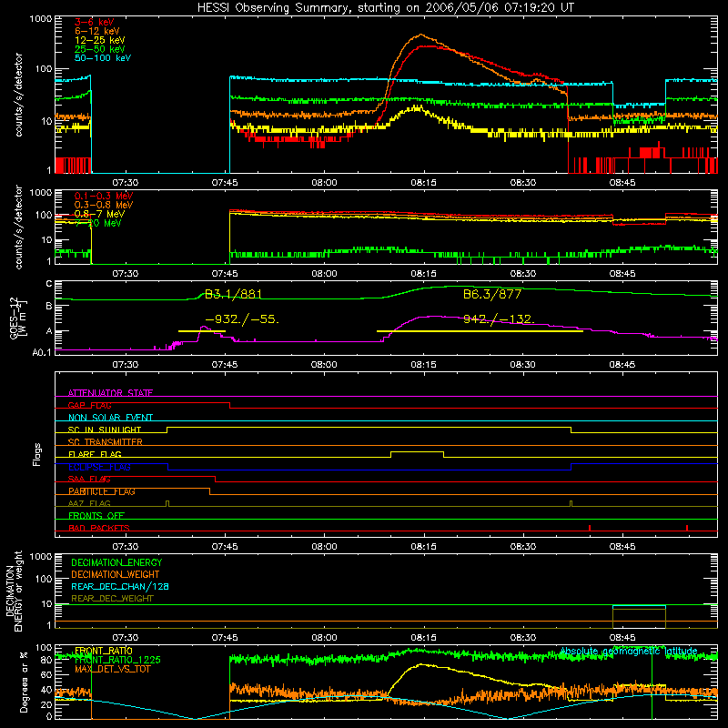Click the BAD_PACKETS flag label

[99, 529]
